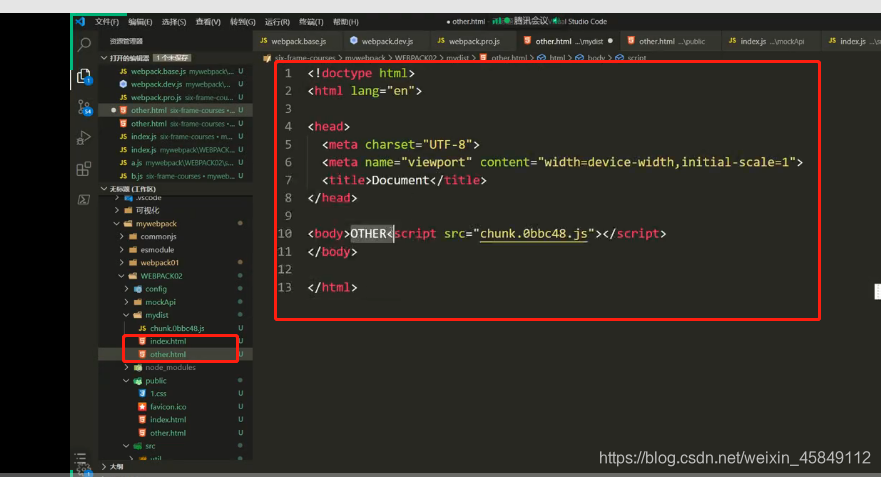Select other.html under mydist folder
This screenshot has width=881, height=477.
pyautogui.click(x=167, y=355)
